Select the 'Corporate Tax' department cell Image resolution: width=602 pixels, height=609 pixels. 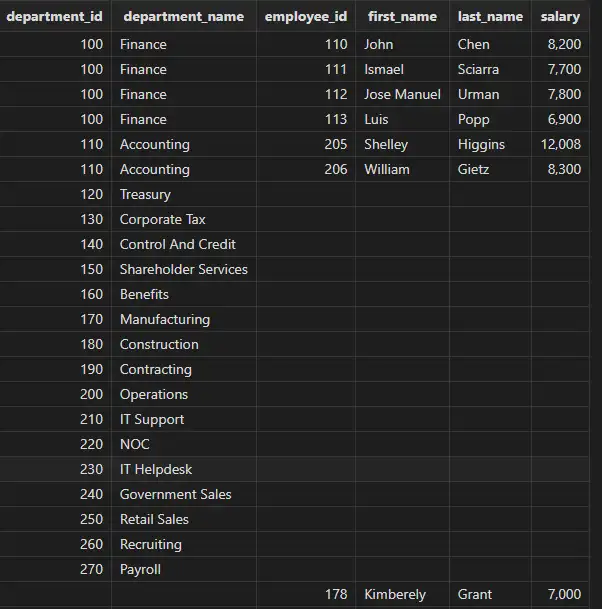(184, 219)
